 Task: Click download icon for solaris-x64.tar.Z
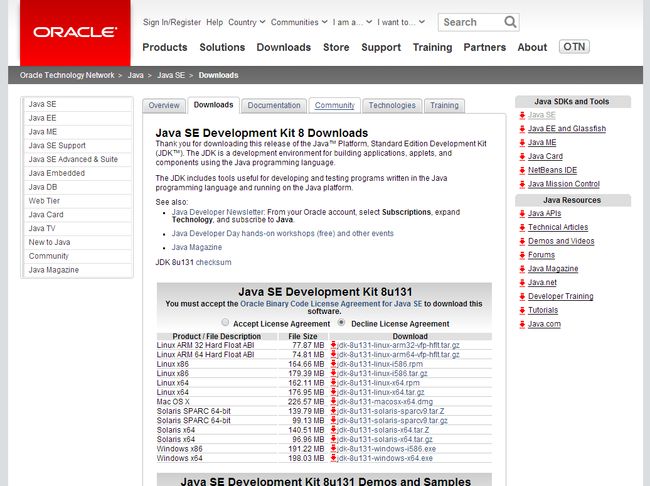click(333, 430)
